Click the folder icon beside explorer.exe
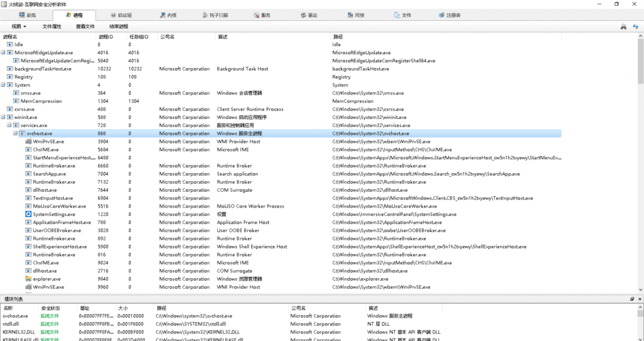Viewport: 644px width, 341px height. point(28,279)
